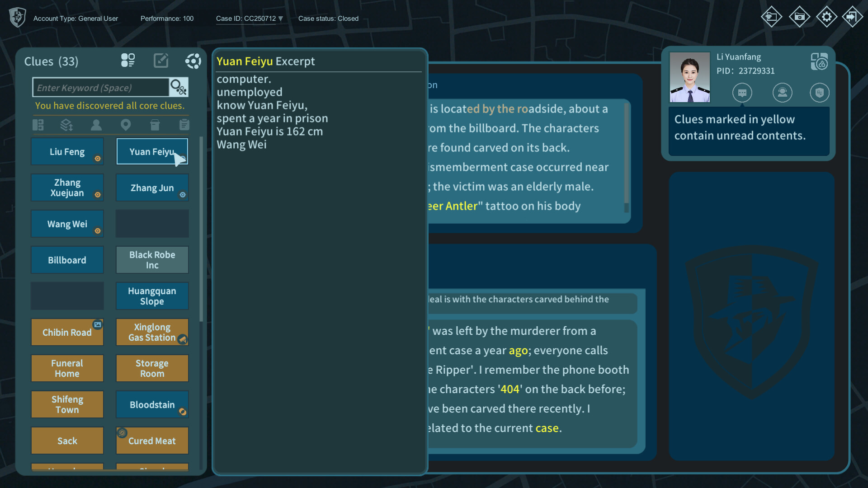Open the Huangquan Slope clue
Image resolution: width=868 pixels, height=488 pixels.
152,296
